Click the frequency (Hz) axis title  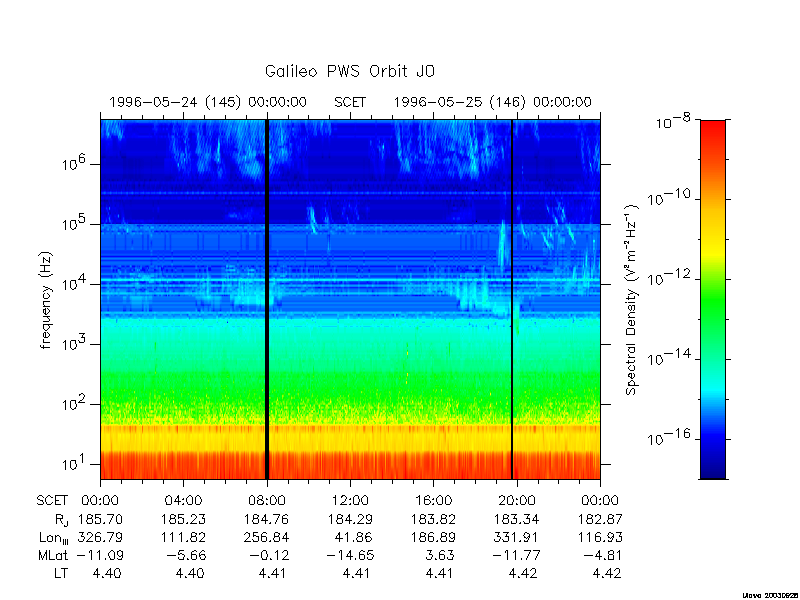pos(46,300)
